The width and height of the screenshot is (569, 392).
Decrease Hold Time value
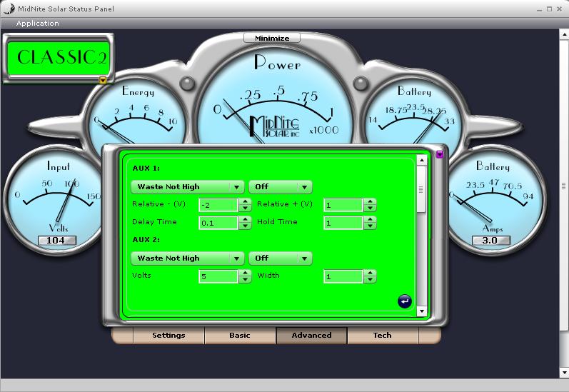[370, 226]
